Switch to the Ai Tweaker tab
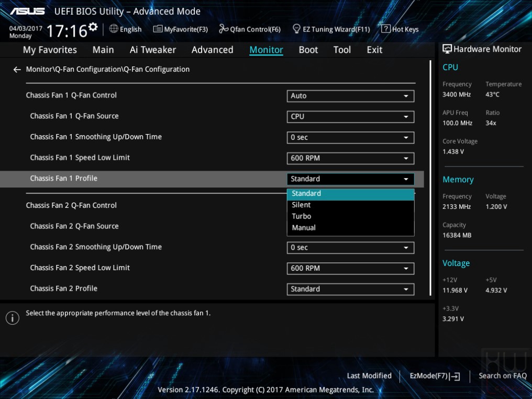532x399 pixels. (153, 50)
